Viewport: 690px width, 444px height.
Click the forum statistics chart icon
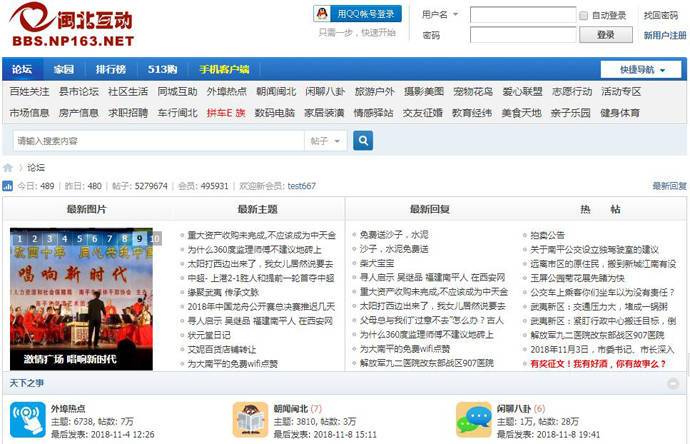pos(8,186)
